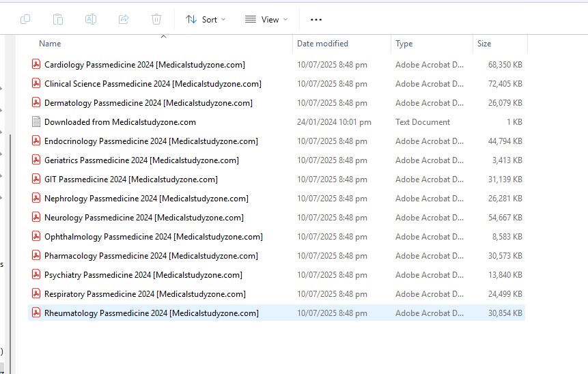Click the Clinical Science PDF icon
The image size is (588, 374).
pyautogui.click(x=36, y=83)
